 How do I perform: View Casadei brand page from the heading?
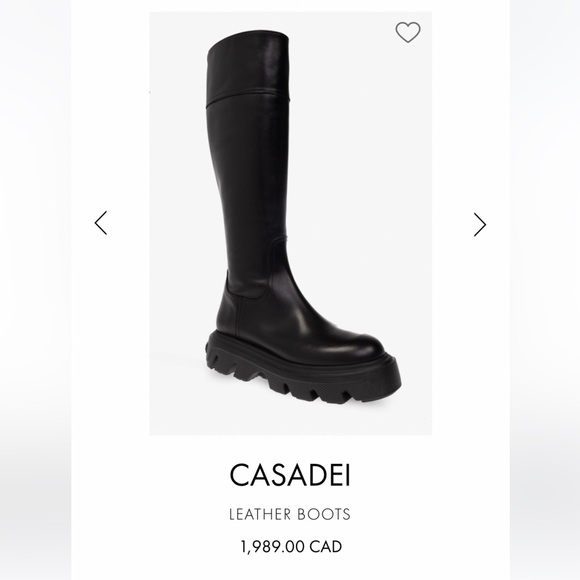pyautogui.click(x=290, y=475)
